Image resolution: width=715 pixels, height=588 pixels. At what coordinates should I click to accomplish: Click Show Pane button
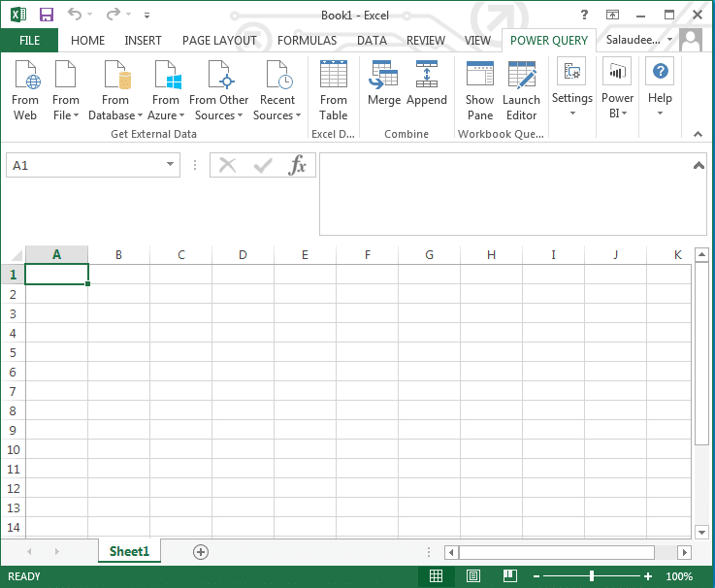click(479, 91)
